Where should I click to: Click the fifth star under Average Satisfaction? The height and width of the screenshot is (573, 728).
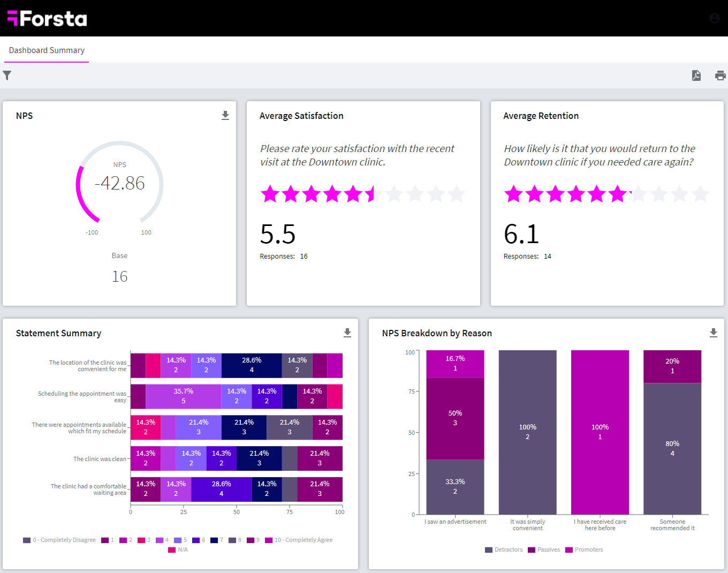point(353,194)
